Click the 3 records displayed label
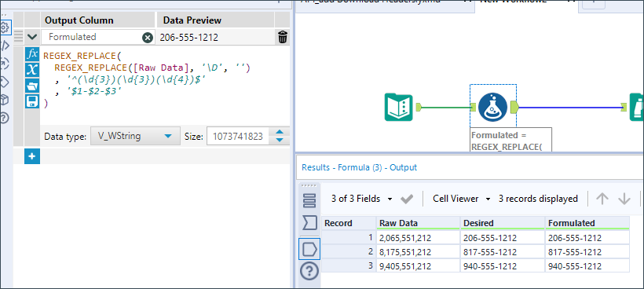Viewport: 644px width, 289px height. pos(538,199)
